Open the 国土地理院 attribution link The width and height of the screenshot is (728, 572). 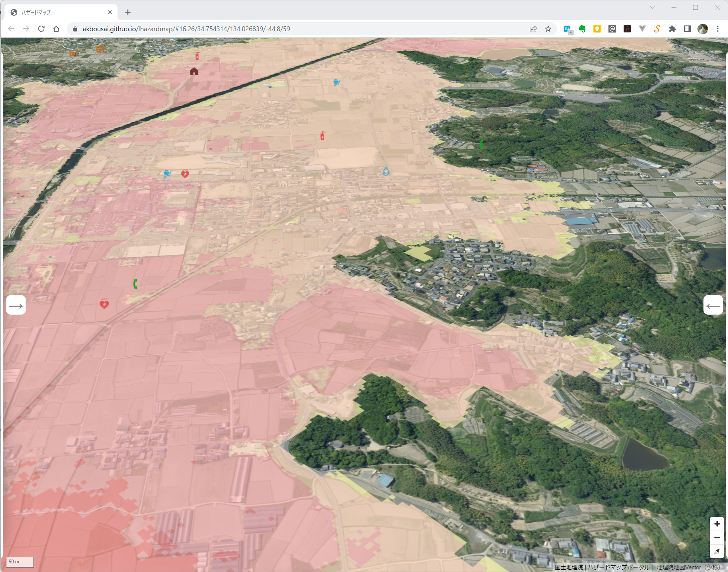[x=569, y=567]
